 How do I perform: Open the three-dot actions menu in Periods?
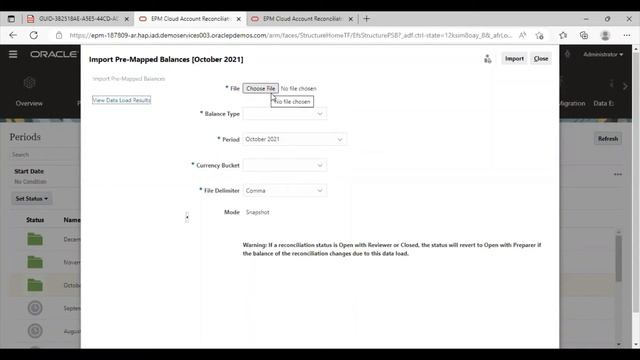click(618, 174)
